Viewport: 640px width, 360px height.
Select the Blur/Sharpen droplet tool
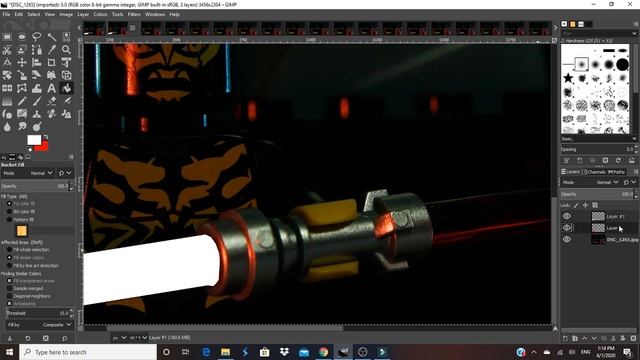tap(7, 127)
